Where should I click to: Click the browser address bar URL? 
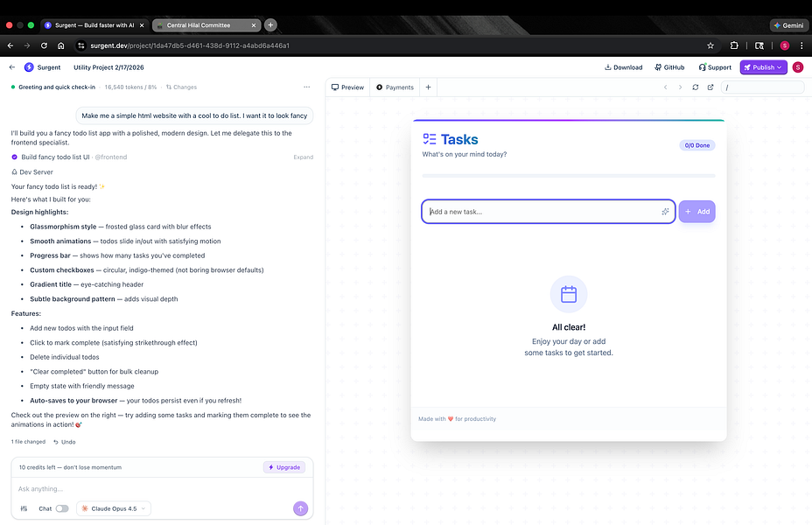[x=190, y=45]
